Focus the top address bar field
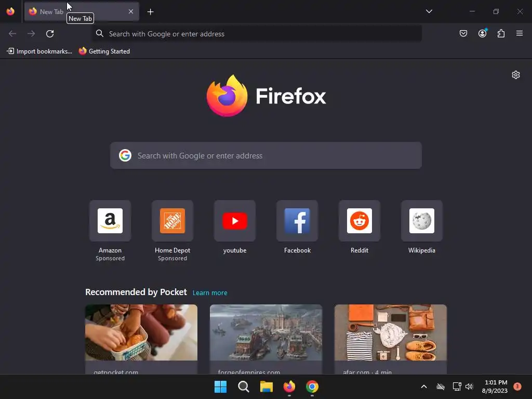 coord(257,34)
